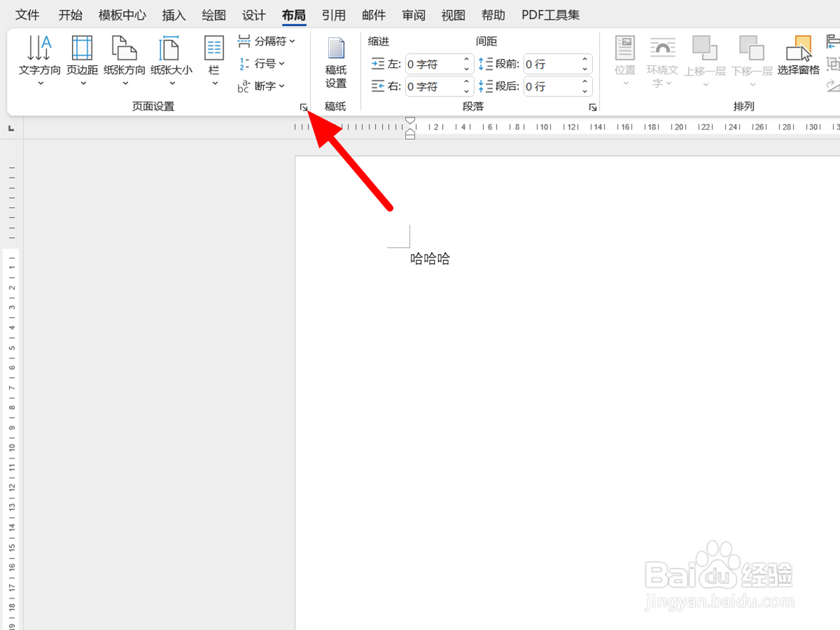
Task: Open the 视图 ribbon tab
Action: [453, 14]
